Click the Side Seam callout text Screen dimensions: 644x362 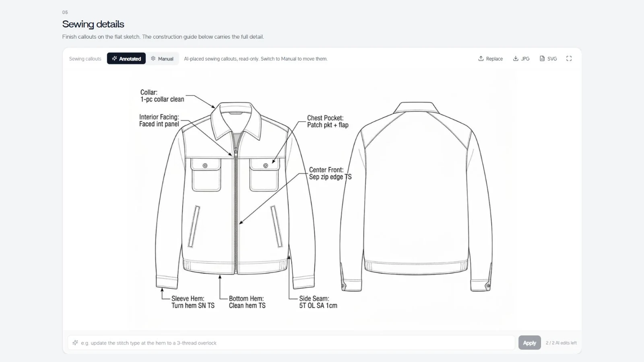(318, 302)
